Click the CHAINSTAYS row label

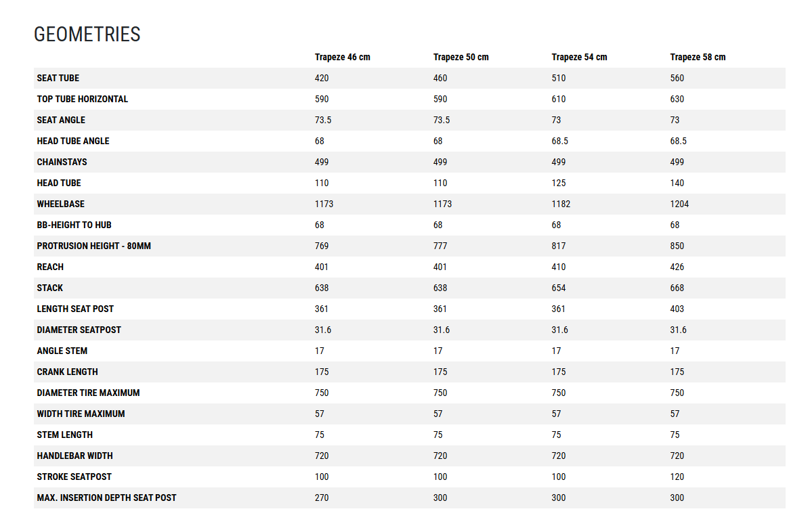(62, 162)
